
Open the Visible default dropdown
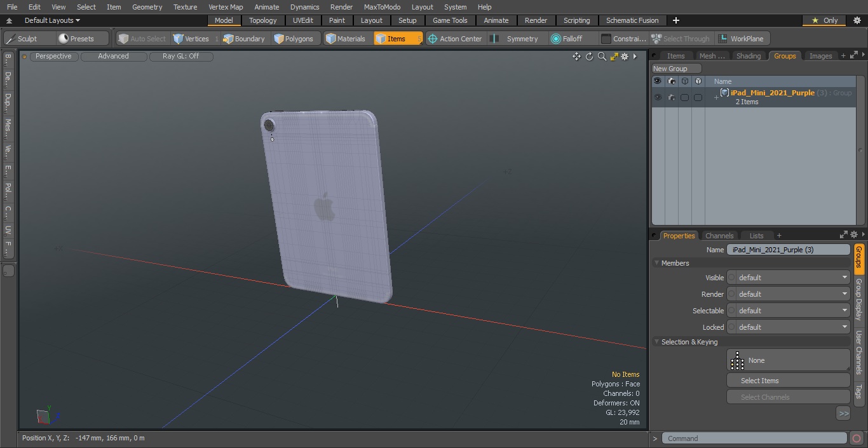tap(788, 278)
